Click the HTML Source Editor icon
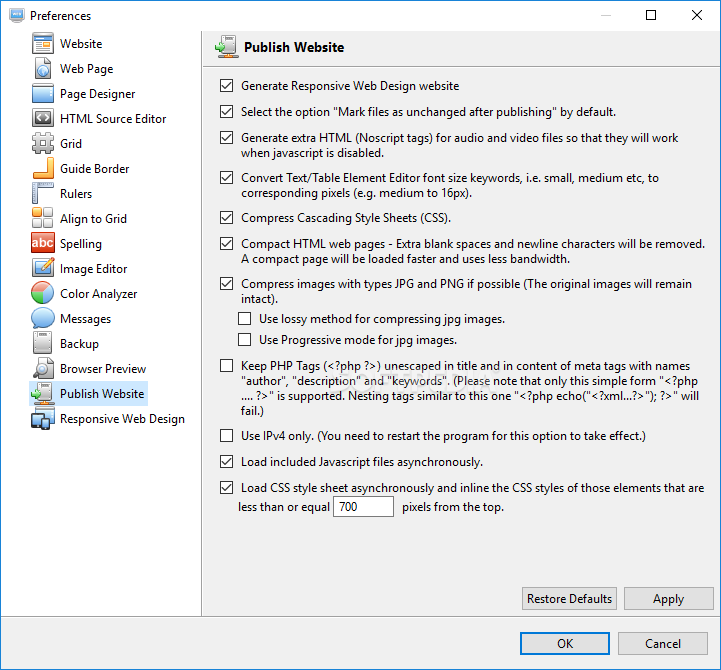 (x=43, y=118)
